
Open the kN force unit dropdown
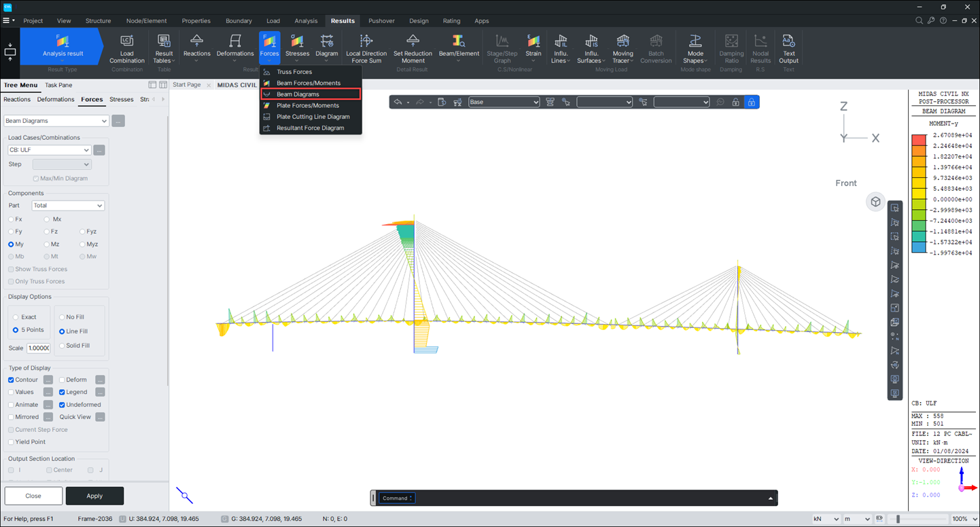826,519
